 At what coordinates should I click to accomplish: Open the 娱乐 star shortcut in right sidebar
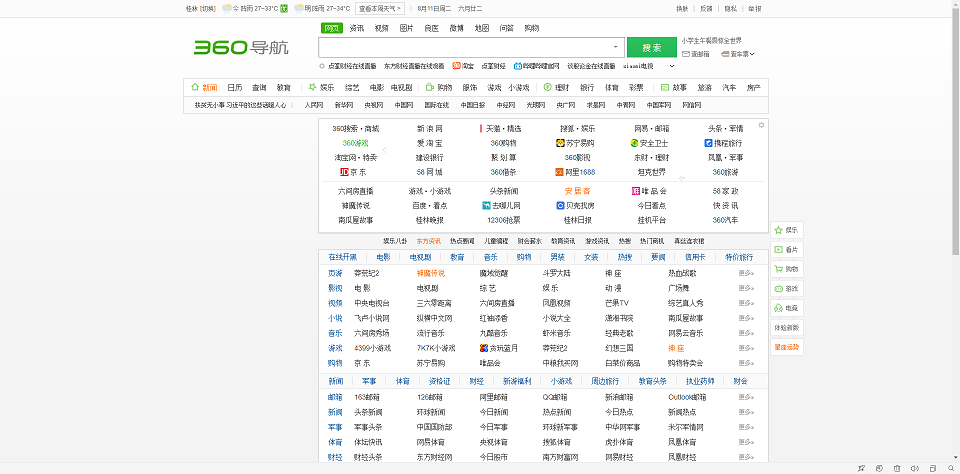coord(787,230)
